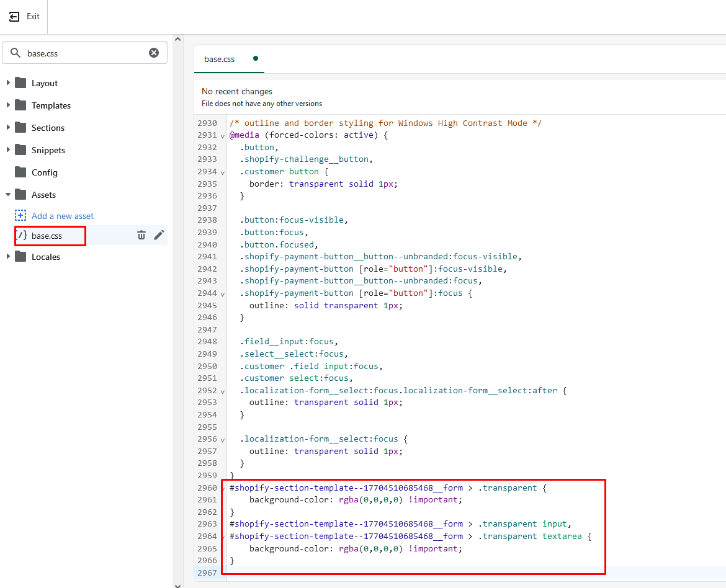Screen dimensions: 726x588
Task: Click the background-color rule on line 2965
Action: [356, 549]
